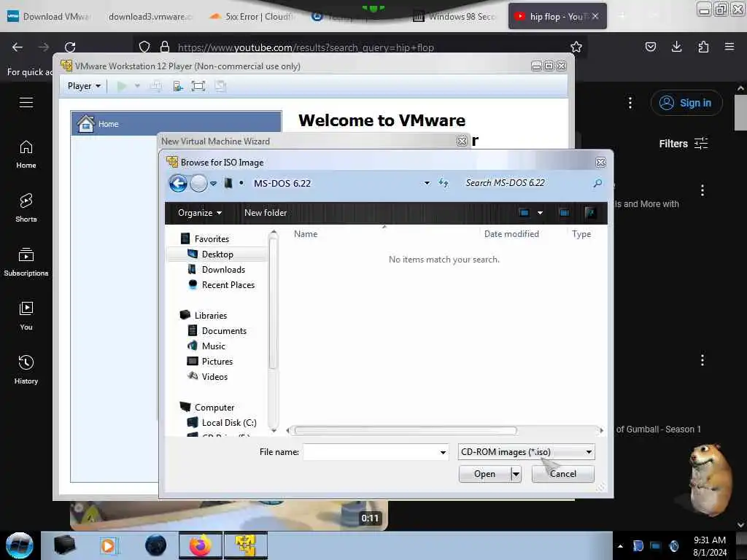Open recent locations dropdown next to nav arrows
The image size is (747, 560).
214,183
